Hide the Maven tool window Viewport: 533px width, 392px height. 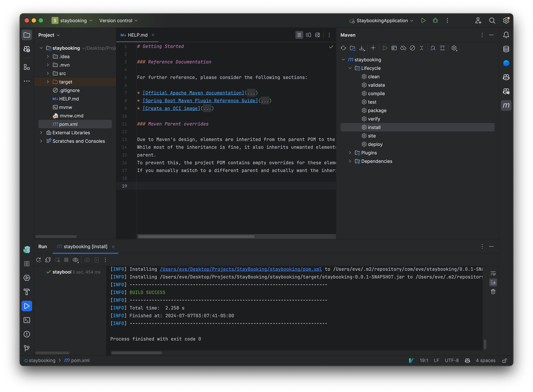click(491, 35)
